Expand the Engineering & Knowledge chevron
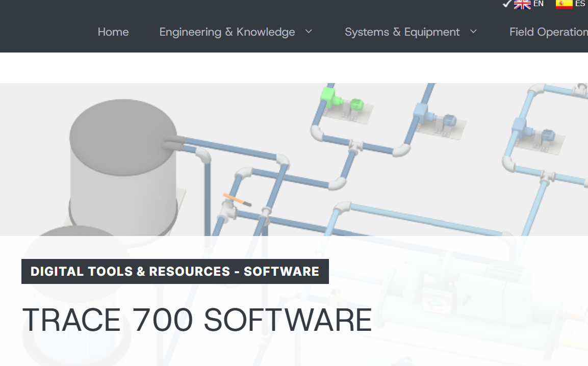This screenshot has width=588, height=366. click(309, 32)
